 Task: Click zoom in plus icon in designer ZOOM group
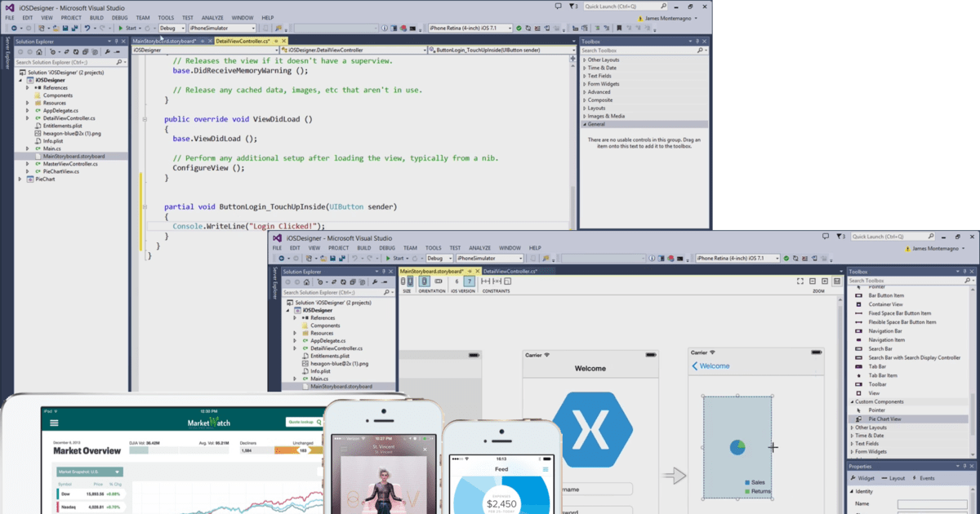click(825, 281)
